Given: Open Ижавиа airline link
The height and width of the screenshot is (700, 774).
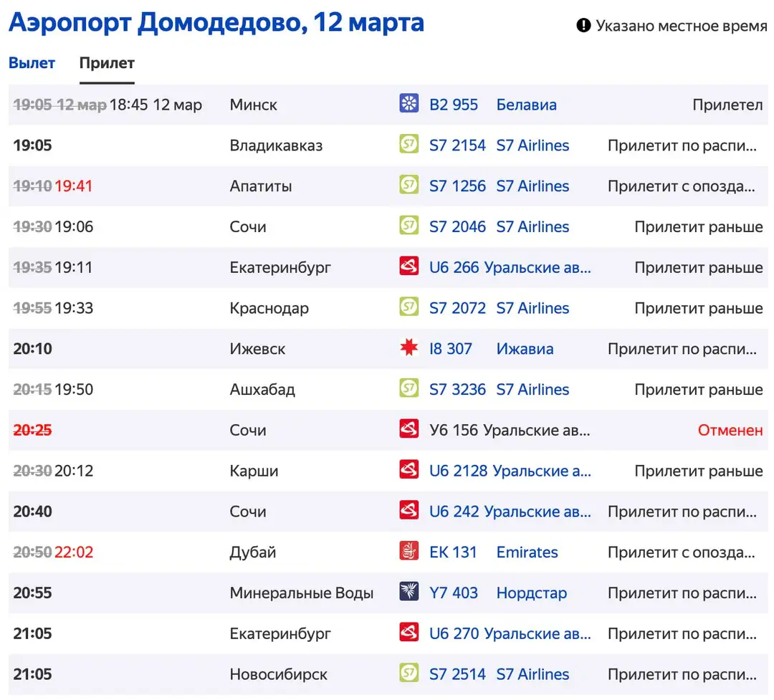Looking at the screenshot, I should point(525,348).
